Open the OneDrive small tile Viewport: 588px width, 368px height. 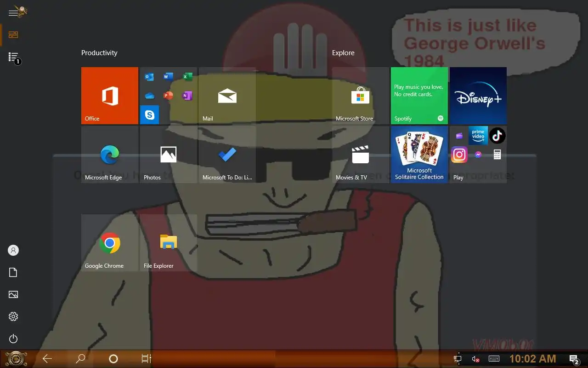(x=149, y=96)
